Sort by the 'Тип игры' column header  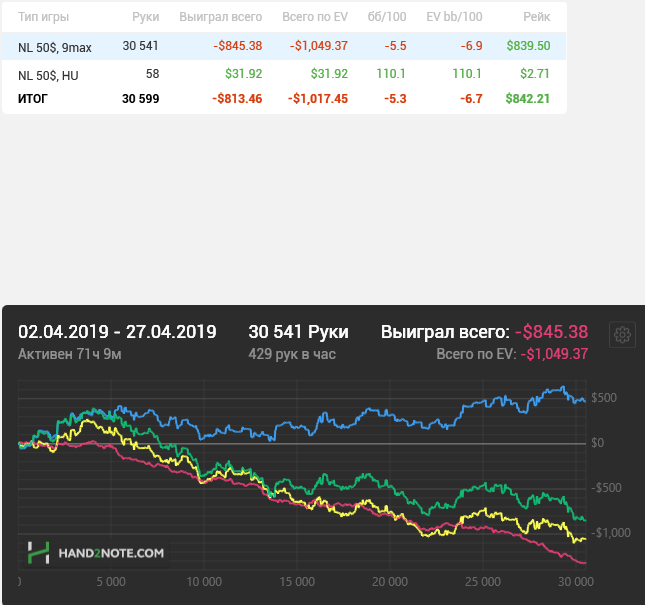[x=43, y=17]
